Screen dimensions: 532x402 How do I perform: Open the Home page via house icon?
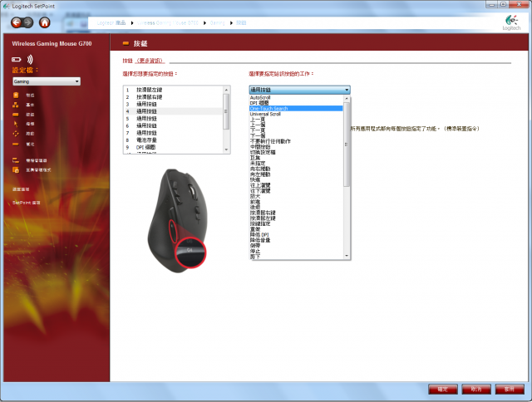(x=44, y=22)
